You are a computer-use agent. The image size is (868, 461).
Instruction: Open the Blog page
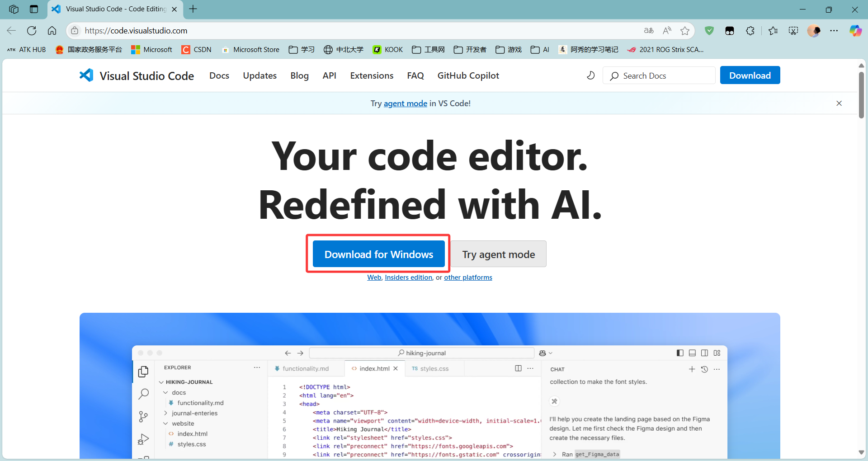tap(300, 75)
